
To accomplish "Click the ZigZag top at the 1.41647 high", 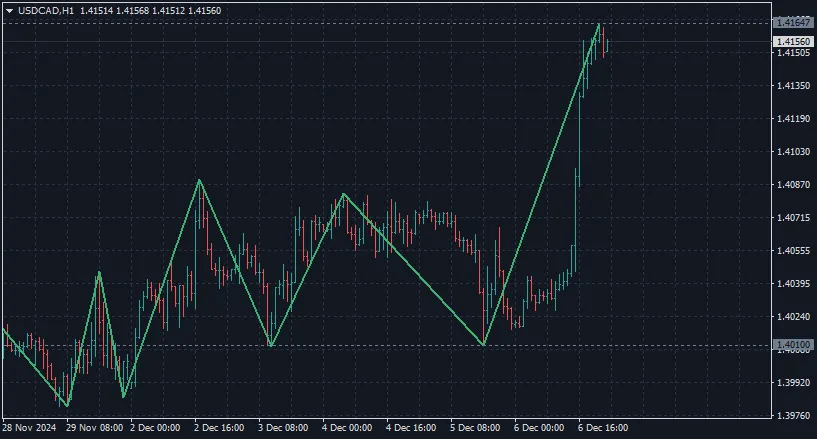I will click(599, 23).
